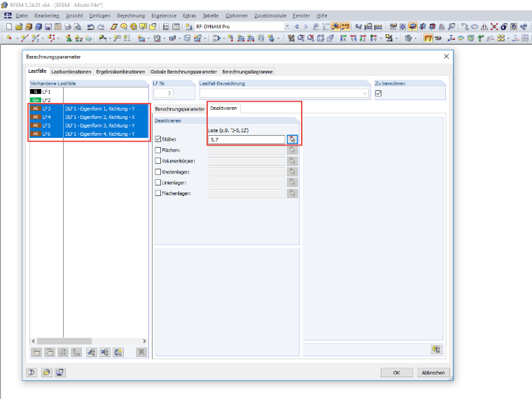The width and height of the screenshot is (532, 399).
Task: Select LF3 Eigenform 1 row
Action: pos(89,108)
